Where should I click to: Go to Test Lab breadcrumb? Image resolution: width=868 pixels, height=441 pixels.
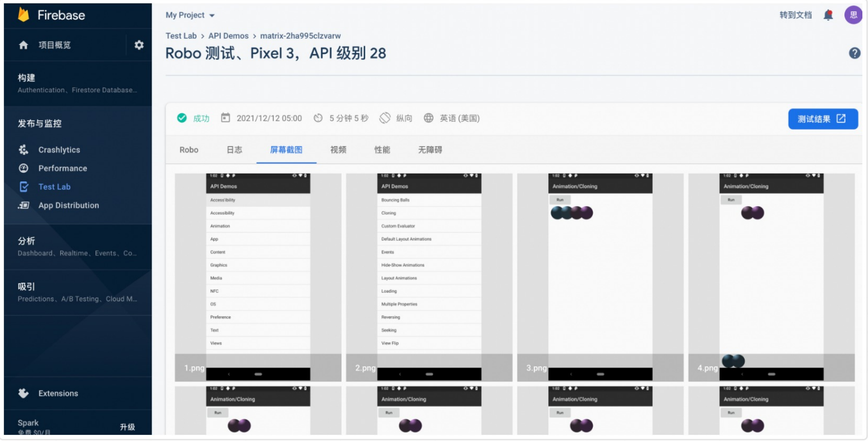pos(181,35)
